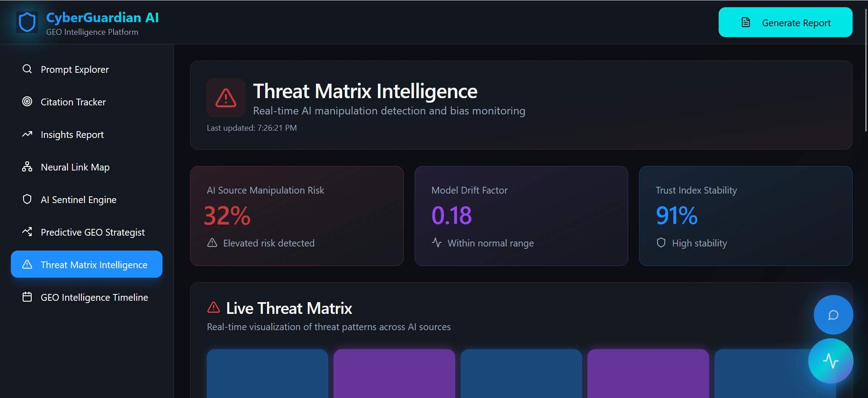This screenshot has height=398, width=868.
Task: Click the Threat Matrix Intelligence page heading
Action: click(x=365, y=91)
